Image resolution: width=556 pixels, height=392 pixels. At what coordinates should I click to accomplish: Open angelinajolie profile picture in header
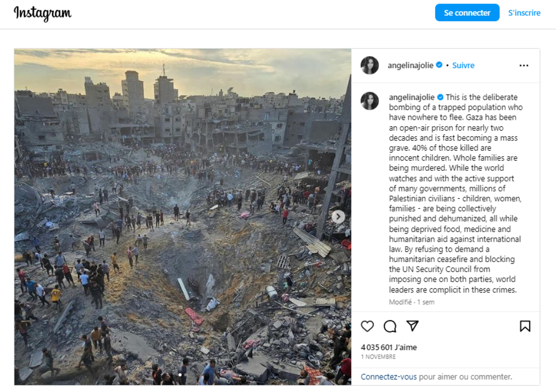pos(370,65)
